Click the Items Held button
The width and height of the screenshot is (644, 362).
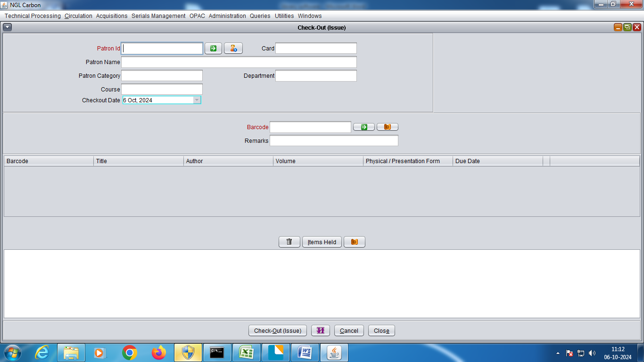point(322,242)
